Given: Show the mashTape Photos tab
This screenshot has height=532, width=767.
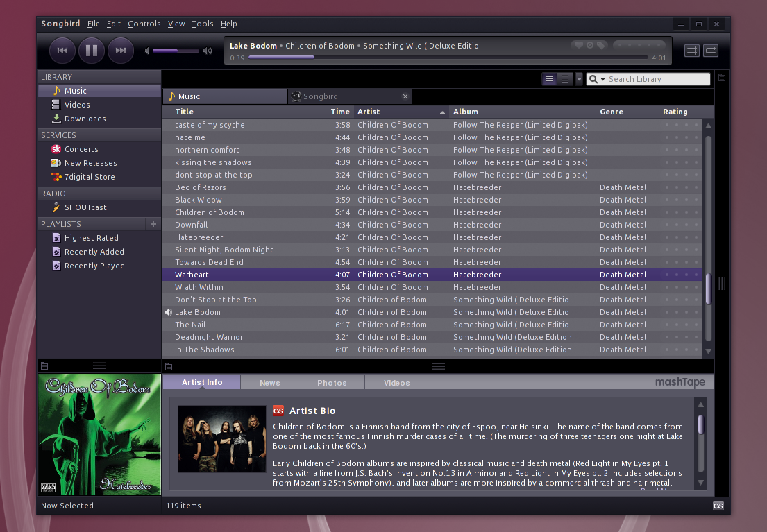Looking at the screenshot, I should click(332, 382).
